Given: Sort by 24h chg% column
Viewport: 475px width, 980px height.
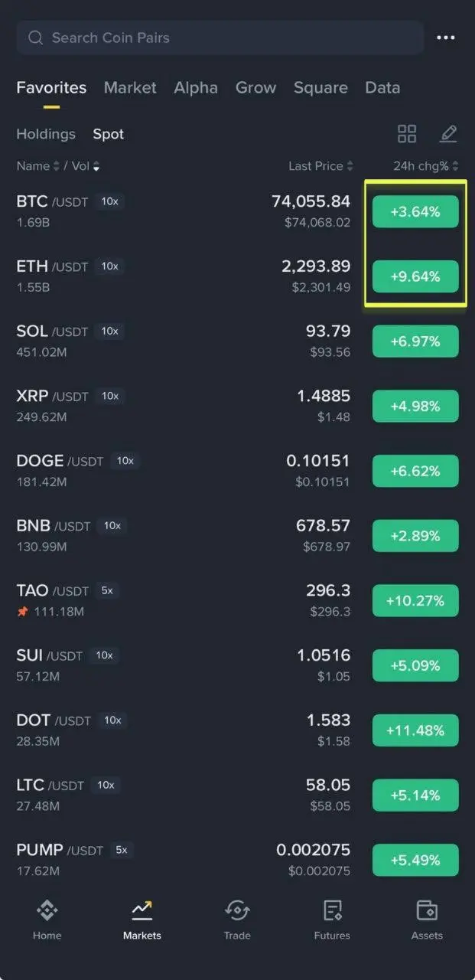Looking at the screenshot, I should coord(426,166).
